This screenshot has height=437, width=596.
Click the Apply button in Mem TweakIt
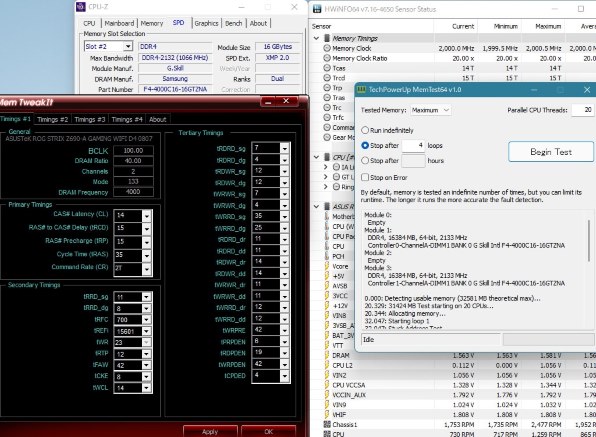210,431
